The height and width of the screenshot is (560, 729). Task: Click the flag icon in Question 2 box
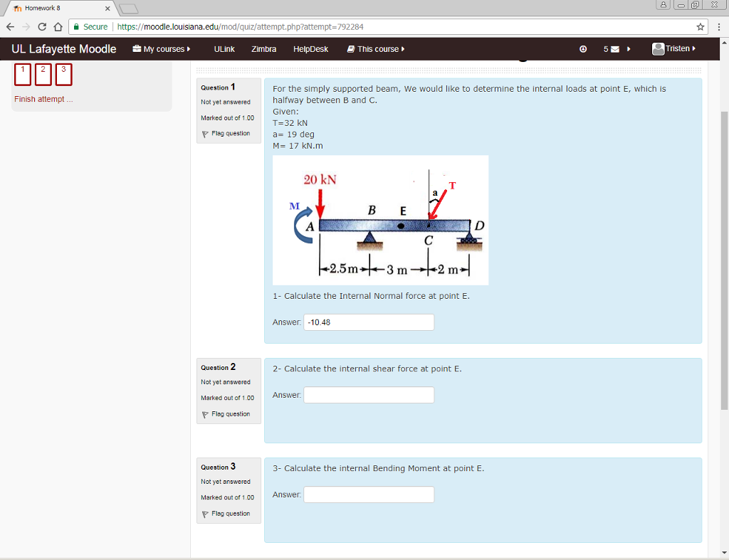pyautogui.click(x=205, y=415)
